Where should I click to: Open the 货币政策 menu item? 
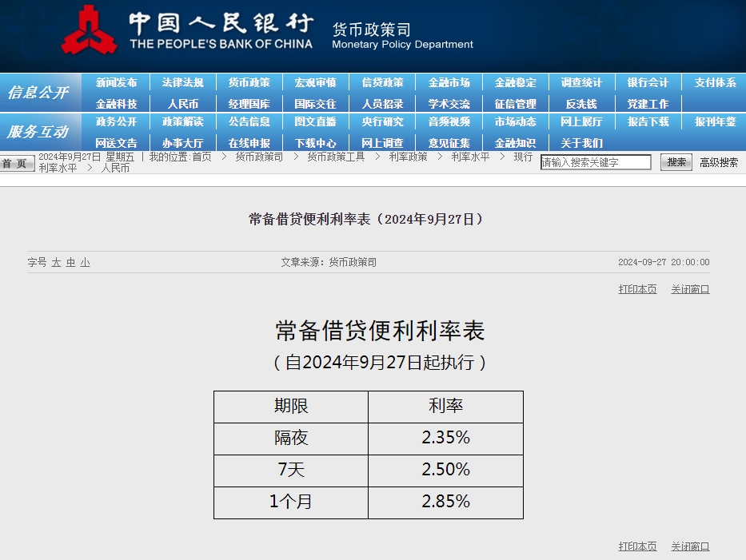coord(249,83)
